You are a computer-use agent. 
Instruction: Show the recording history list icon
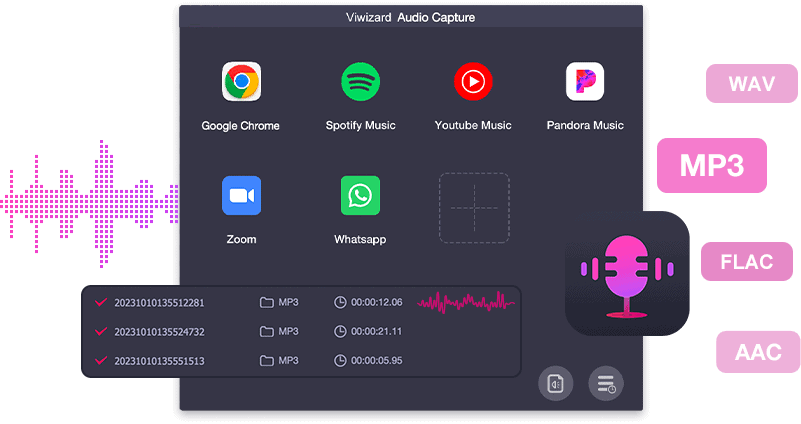(x=606, y=383)
